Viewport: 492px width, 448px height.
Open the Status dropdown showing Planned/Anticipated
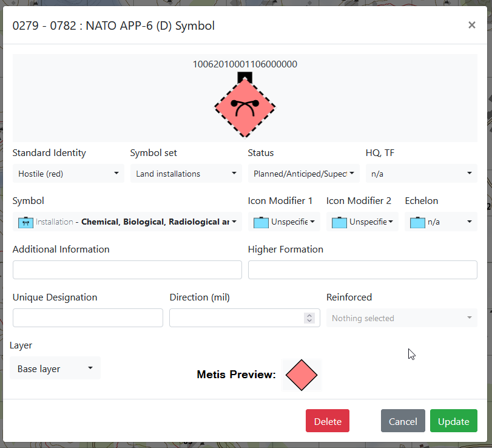point(303,173)
